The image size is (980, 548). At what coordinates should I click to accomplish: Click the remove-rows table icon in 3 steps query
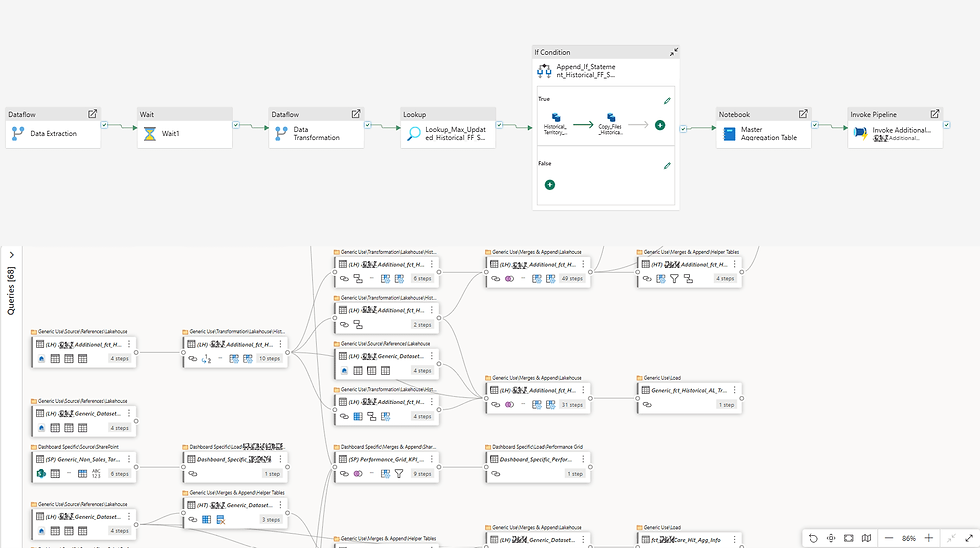pyautogui.click(x=221, y=519)
